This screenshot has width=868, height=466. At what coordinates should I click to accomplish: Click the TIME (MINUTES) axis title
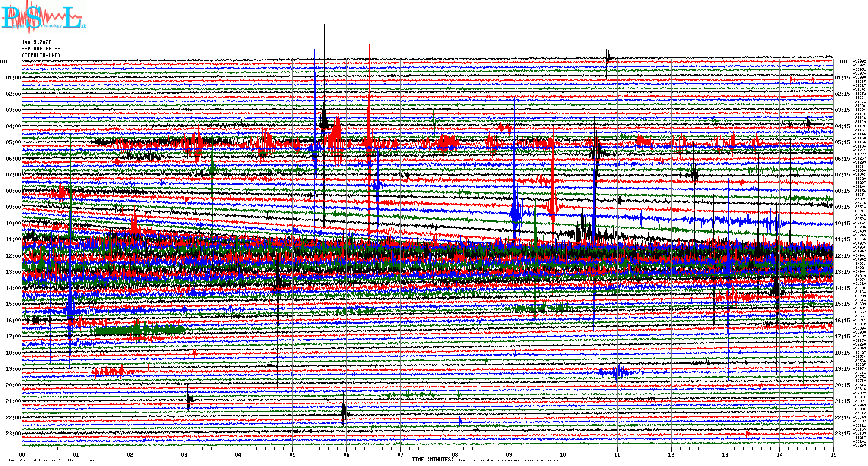[432, 460]
